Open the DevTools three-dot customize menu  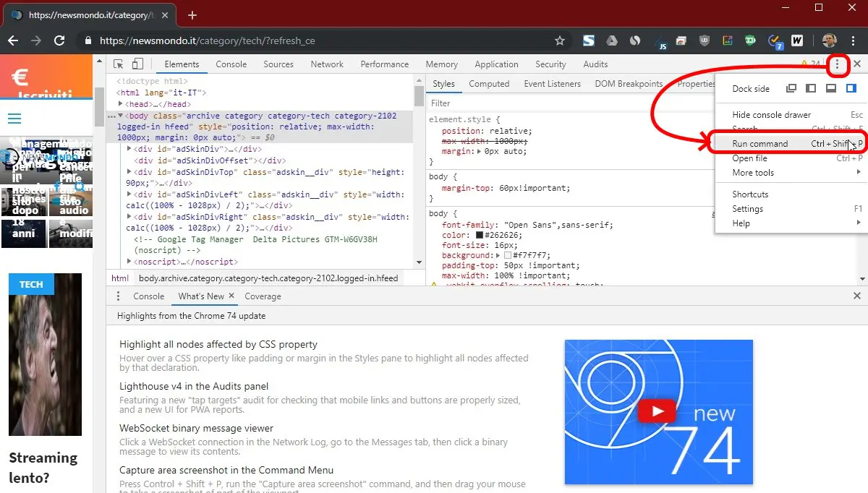coord(838,64)
